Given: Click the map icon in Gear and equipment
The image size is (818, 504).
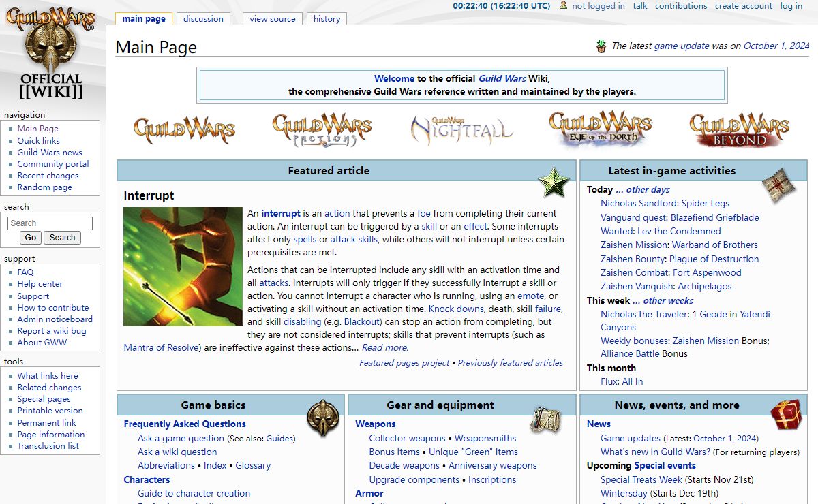Looking at the screenshot, I should tap(546, 418).
